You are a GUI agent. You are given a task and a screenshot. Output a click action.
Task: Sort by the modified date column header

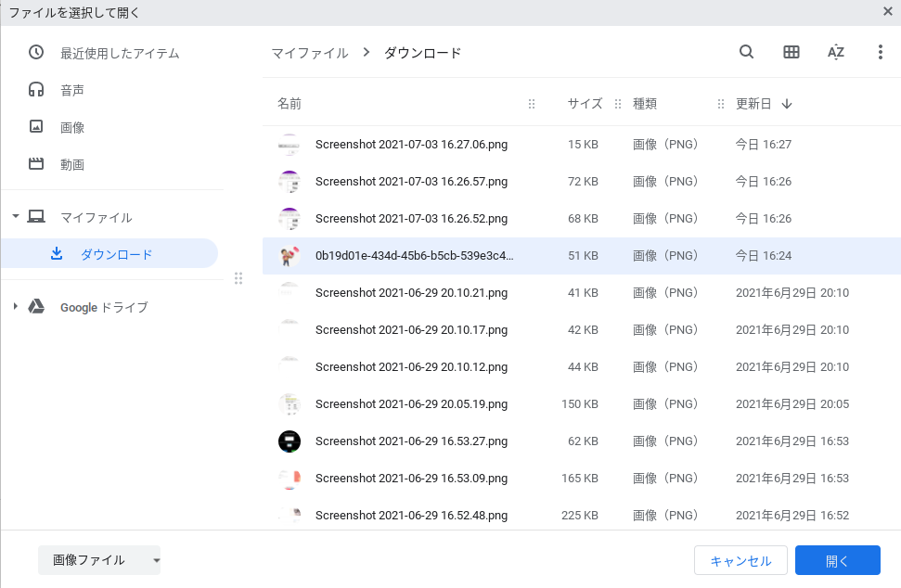point(753,104)
